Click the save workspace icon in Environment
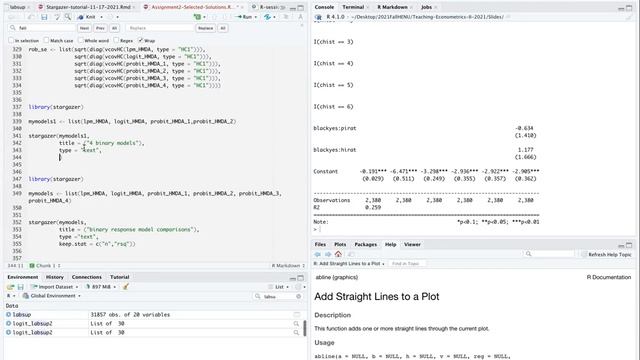640x360 pixels. [x=20, y=287]
